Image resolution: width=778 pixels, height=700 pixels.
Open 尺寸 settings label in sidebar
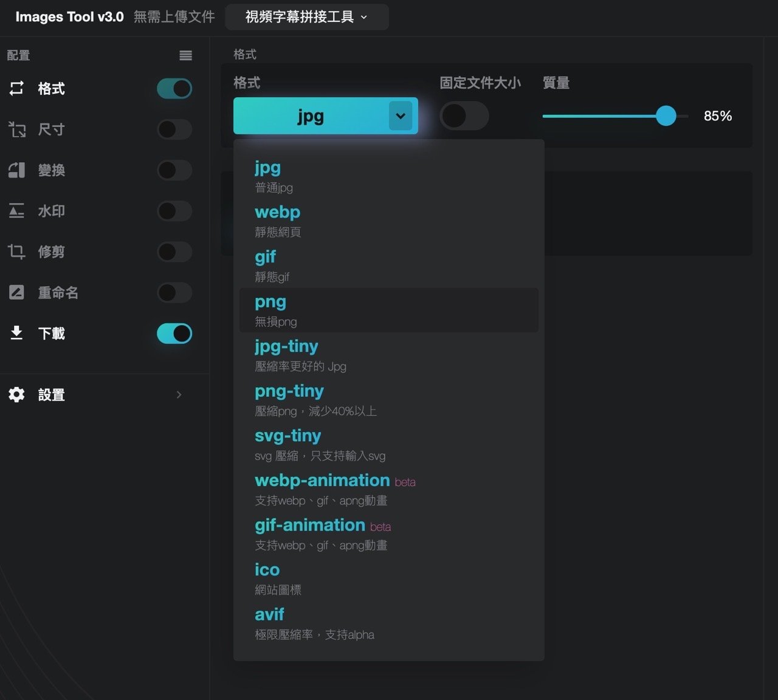coord(52,129)
